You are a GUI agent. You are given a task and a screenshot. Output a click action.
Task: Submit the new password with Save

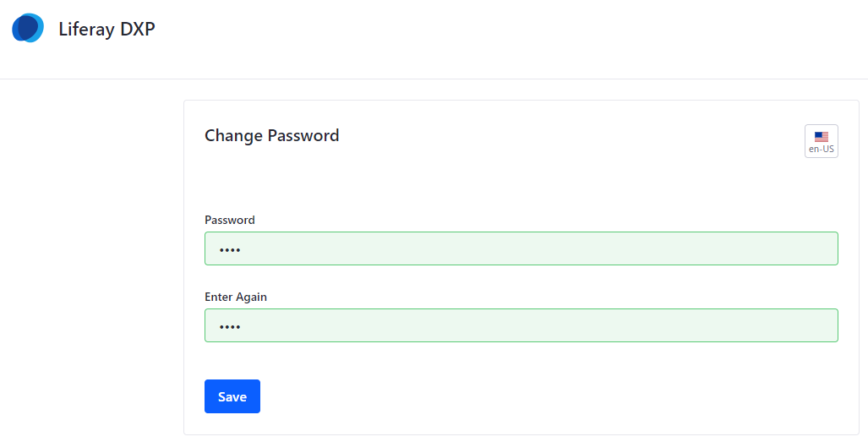click(232, 396)
